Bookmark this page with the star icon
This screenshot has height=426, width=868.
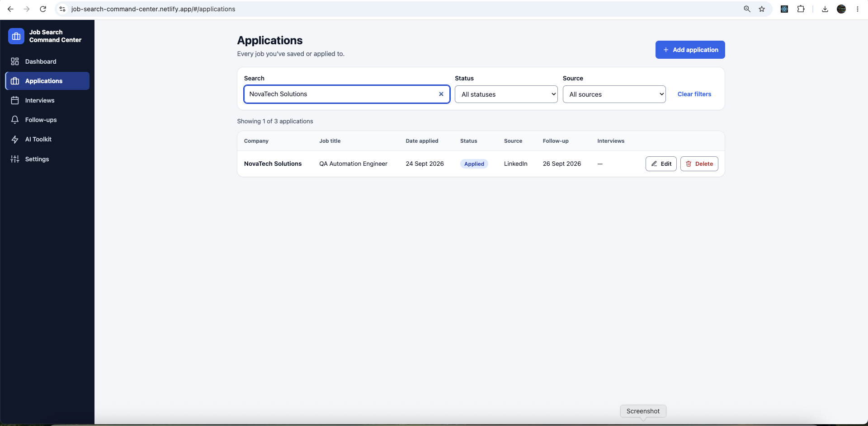pyautogui.click(x=762, y=9)
